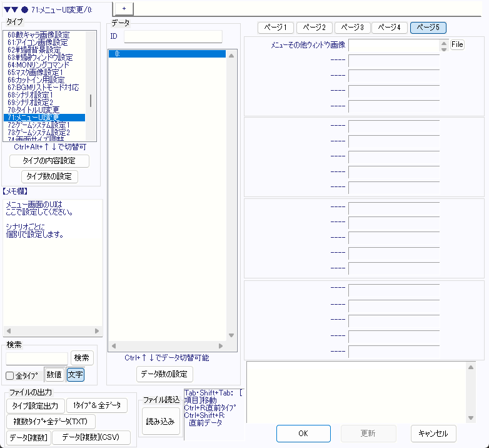Enable the 全タイプ checkbox

pyautogui.click(x=10, y=375)
